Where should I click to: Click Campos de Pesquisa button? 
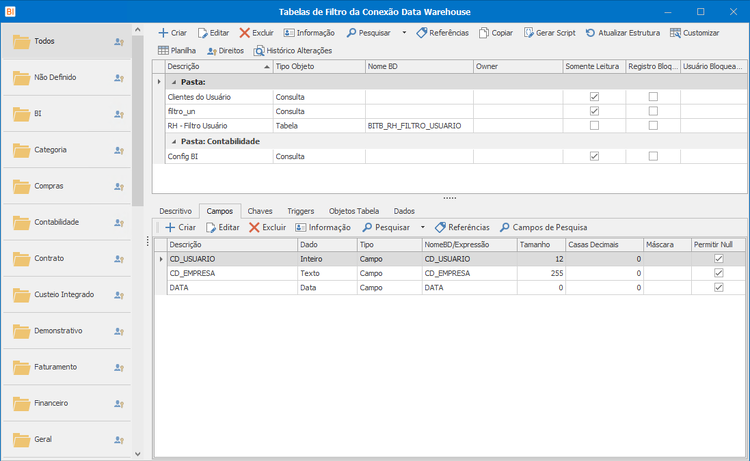[x=543, y=228]
